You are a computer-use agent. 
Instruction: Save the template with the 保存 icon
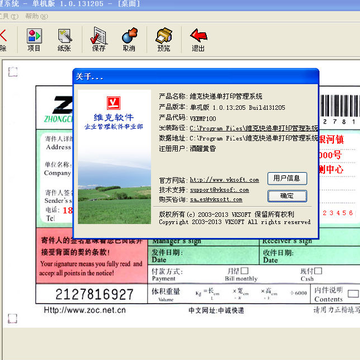click(x=99, y=40)
